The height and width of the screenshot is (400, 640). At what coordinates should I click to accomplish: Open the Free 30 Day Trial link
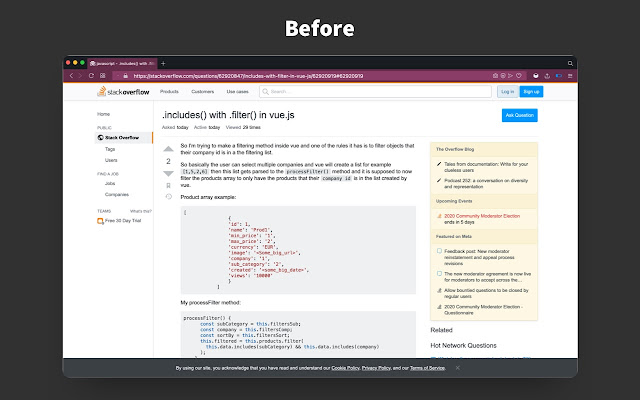click(x=123, y=221)
